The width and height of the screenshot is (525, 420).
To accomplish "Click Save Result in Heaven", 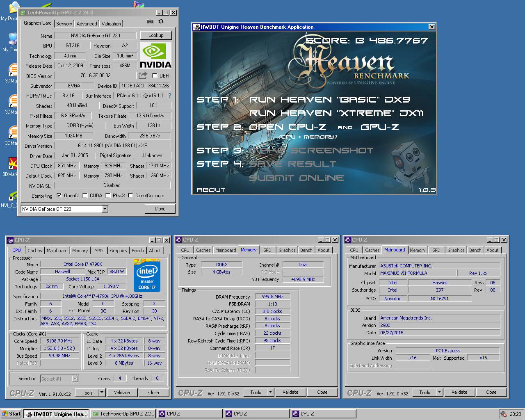I will [x=292, y=164].
